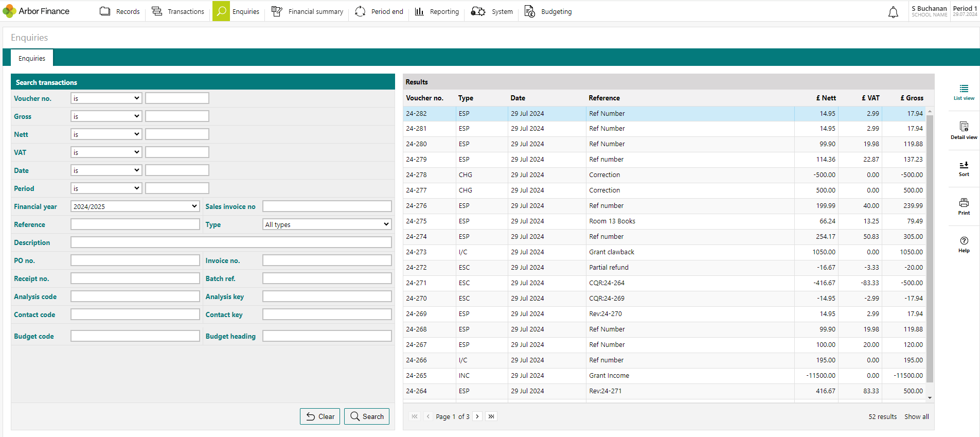980x437 pixels.
Task: Open the Transactions menu icon
Action: [x=157, y=11]
